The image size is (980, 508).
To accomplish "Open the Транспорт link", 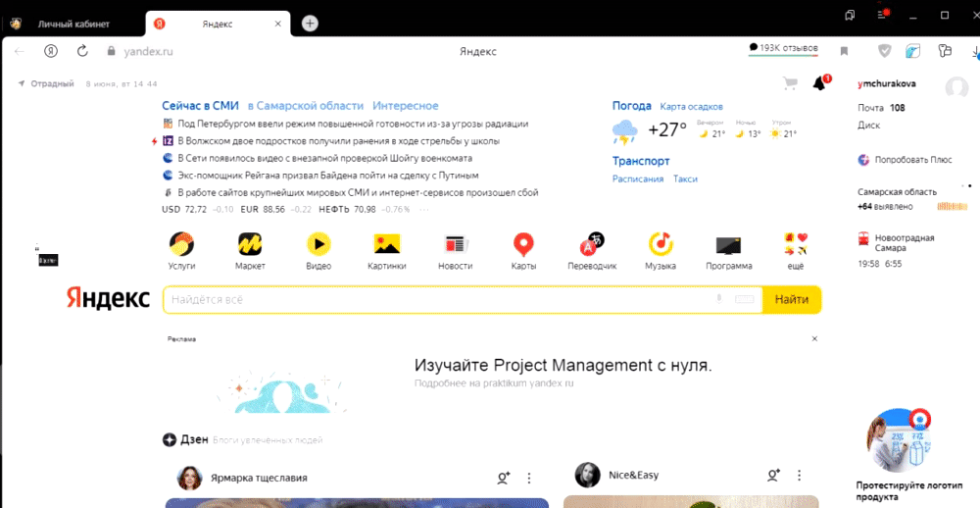I will [x=641, y=161].
